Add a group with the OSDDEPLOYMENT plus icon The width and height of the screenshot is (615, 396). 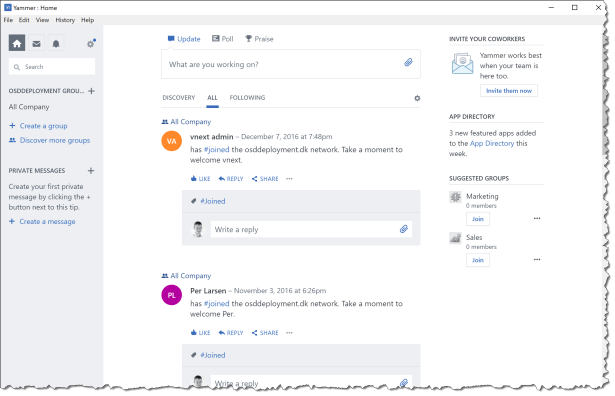(91, 91)
